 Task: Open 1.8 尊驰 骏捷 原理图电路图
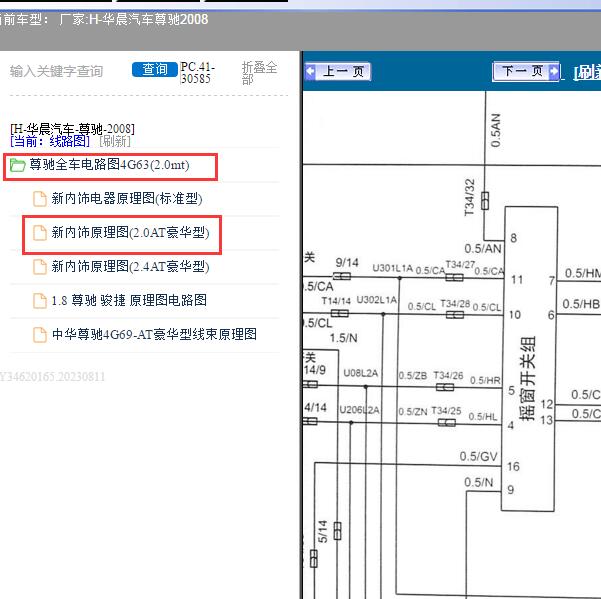(129, 300)
